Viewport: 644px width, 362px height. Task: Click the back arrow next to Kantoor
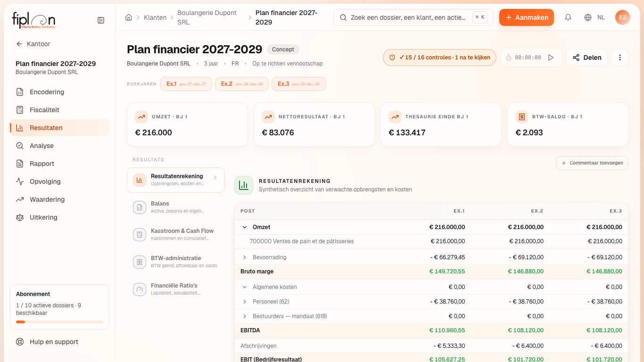pyautogui.click(x=19, y=44)
